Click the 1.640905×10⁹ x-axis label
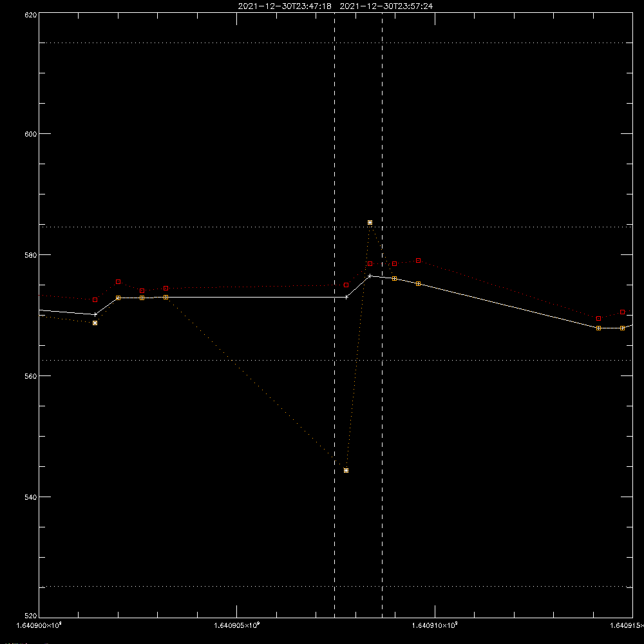The image size is (644, 644). (237, 625)
